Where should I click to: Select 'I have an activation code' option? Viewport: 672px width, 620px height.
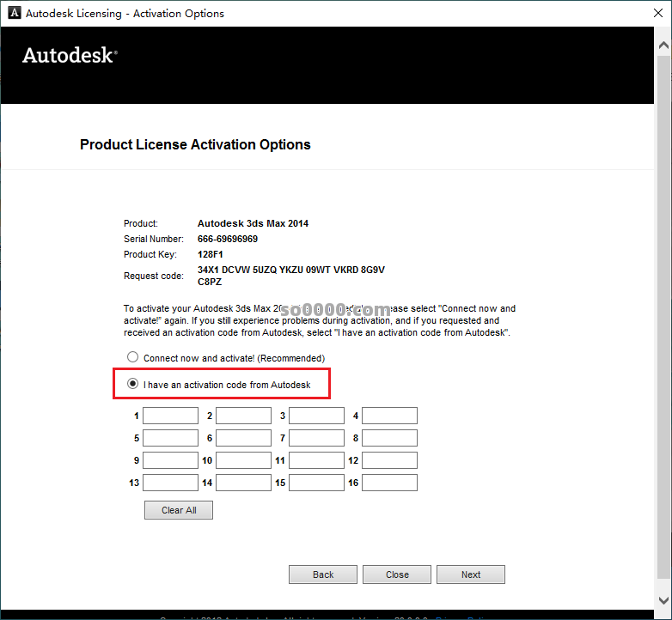coord(133,384)
